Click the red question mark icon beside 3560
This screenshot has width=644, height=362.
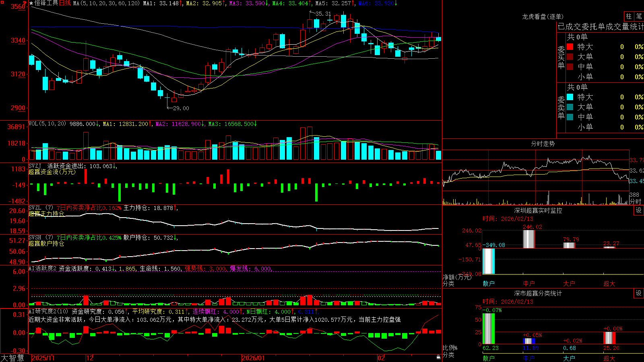[25, 4]
